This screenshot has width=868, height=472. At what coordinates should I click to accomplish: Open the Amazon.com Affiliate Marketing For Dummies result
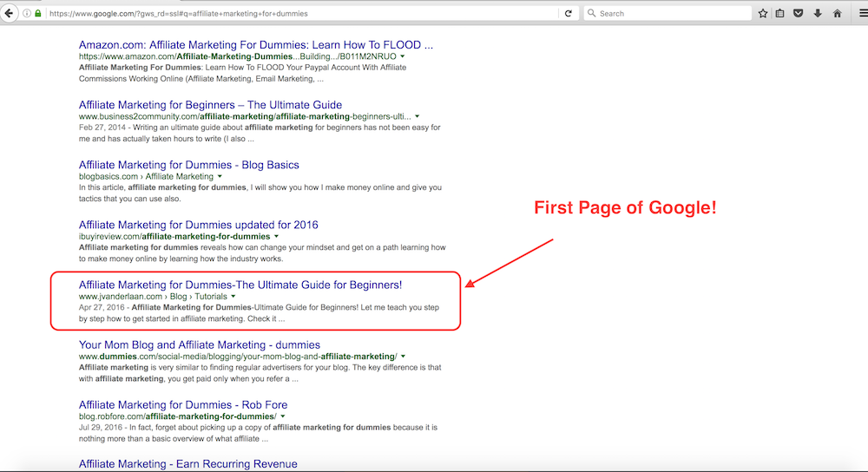[x=255, y=44]
